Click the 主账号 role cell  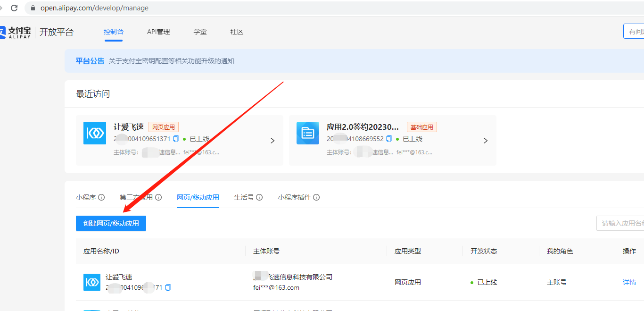(x=557, y=282)
